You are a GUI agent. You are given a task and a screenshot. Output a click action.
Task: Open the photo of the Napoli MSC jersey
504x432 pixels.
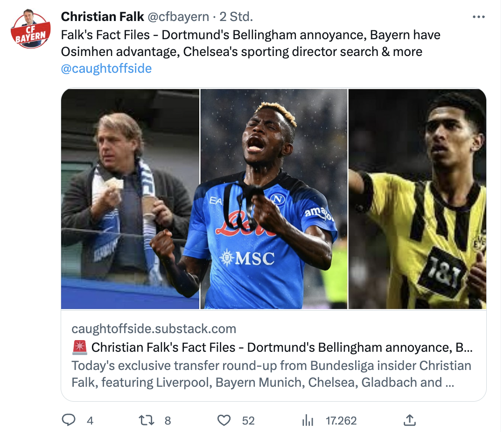click(x=273, y=198)
